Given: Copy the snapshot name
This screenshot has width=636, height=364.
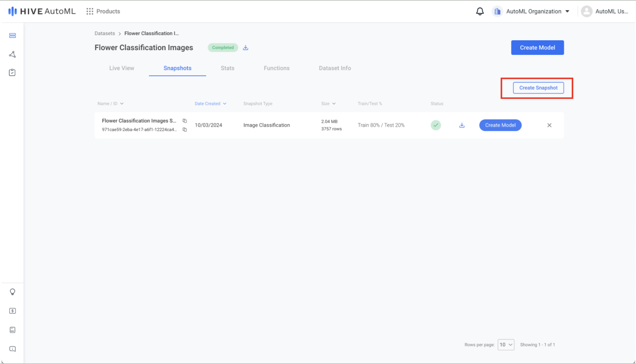Looking at the screenshot, I should [x=185, y=121].
